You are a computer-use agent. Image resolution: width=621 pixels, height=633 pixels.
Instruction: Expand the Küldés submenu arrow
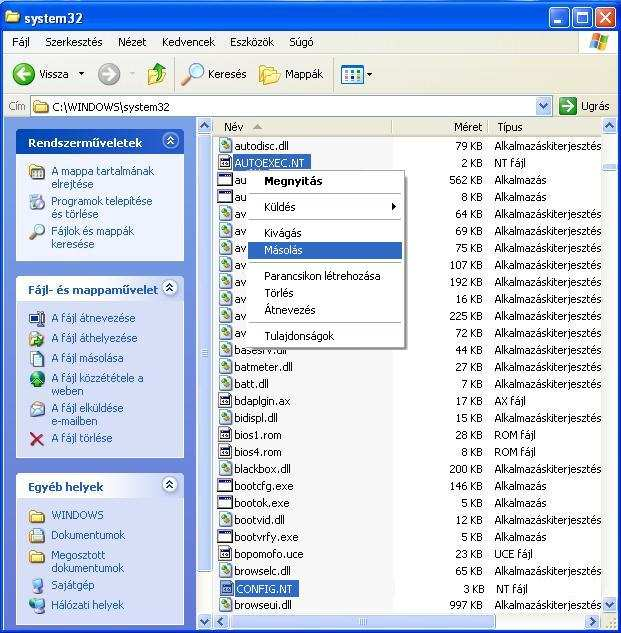tap(394, 207)
